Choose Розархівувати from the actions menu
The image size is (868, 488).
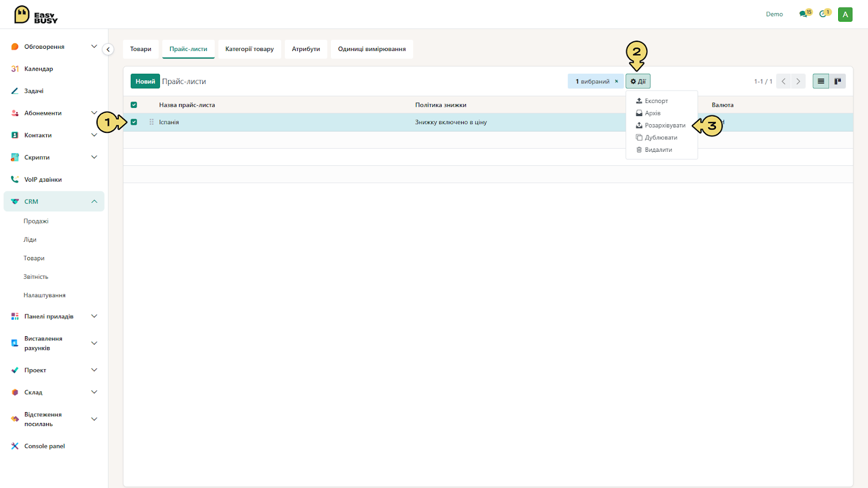[x=661, y=125]
